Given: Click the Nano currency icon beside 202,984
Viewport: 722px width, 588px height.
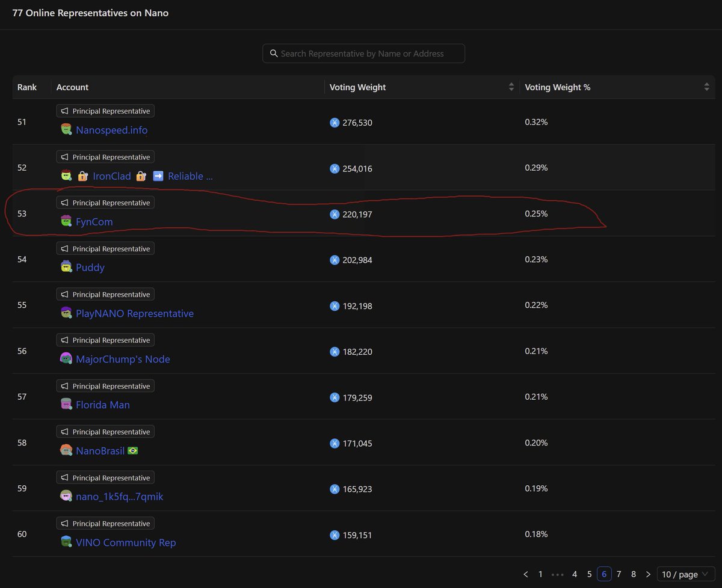Looking at the screenshot, I should point(335,260).
